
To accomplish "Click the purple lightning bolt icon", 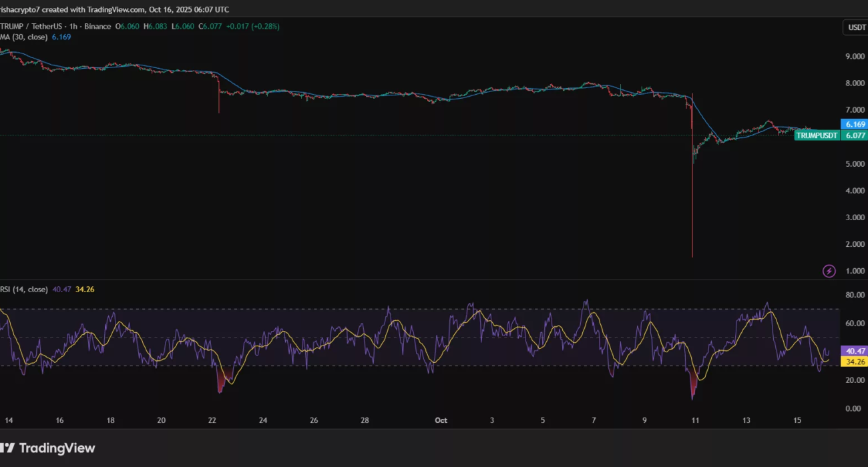I will click(x=829, y=271).
